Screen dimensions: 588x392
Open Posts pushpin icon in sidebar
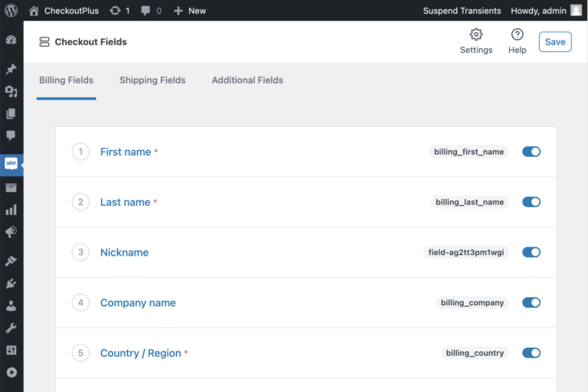pos(11,69)
